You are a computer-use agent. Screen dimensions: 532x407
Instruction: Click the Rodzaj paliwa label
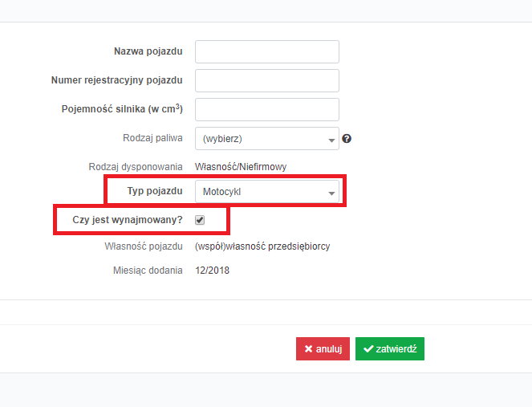(x=152, y=138)
